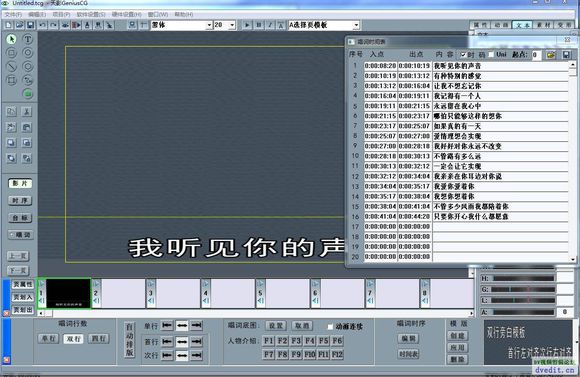Click lyric row 3 content 让我不想忘记你
Screen dimensions: 580x377
[x=500, y=86]
